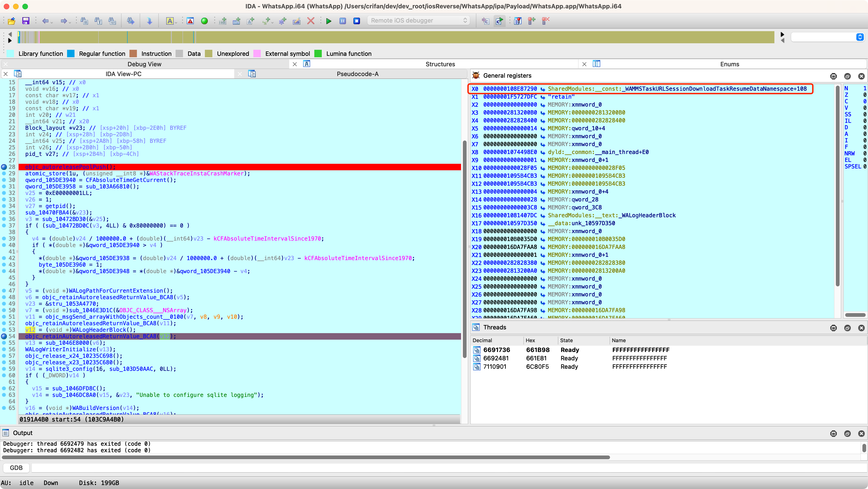Click the Open file toolbar icon
The width and height of the screenshot is (868, 489).
click(x=11, y=21)
